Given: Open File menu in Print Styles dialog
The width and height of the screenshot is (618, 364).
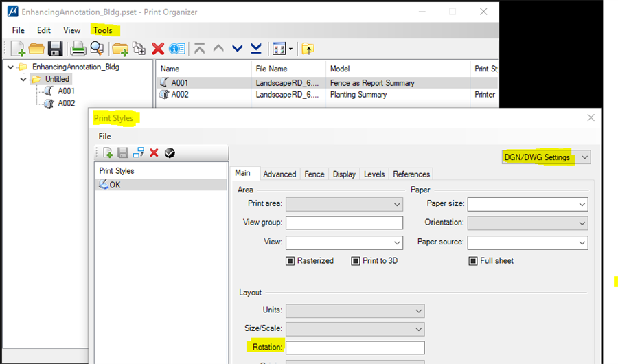Looking at the screenshot, I should (x=104, y=137).
